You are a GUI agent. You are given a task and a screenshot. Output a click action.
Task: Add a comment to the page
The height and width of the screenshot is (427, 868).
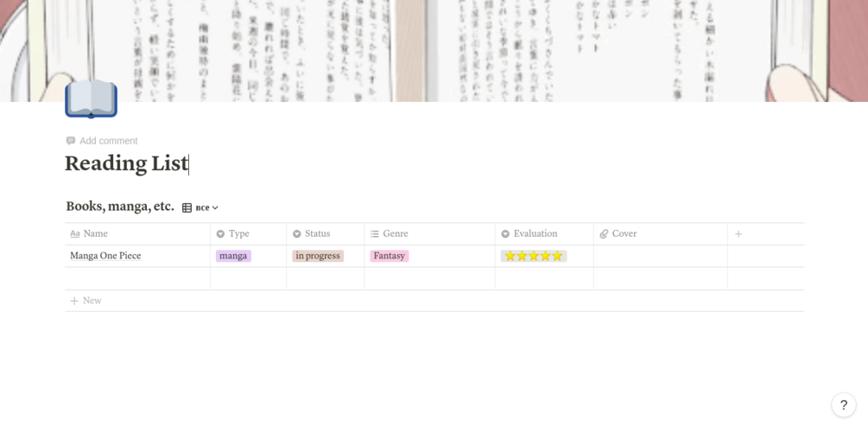[x=102, y=141]
